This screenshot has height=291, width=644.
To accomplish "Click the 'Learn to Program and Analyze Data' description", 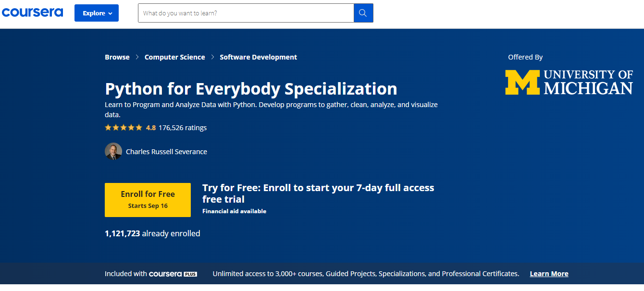I will pyautogui.click(x=271, y=109).
